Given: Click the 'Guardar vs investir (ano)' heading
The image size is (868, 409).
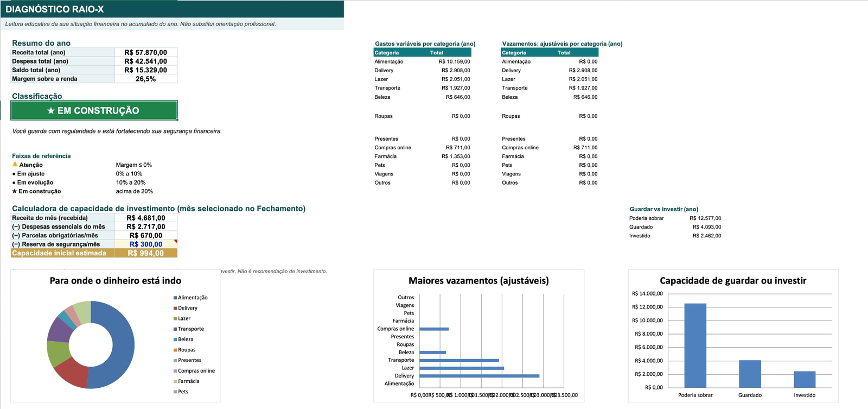Looking at the screenshot, I should [x=664, y=209].
